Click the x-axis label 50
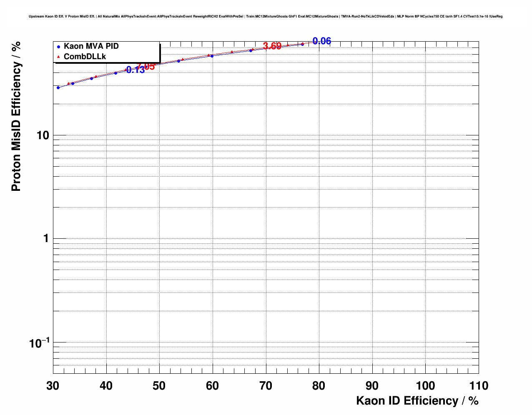Viewport: 532px width, 415px height. pyautogui.click(x=159, y=386)
